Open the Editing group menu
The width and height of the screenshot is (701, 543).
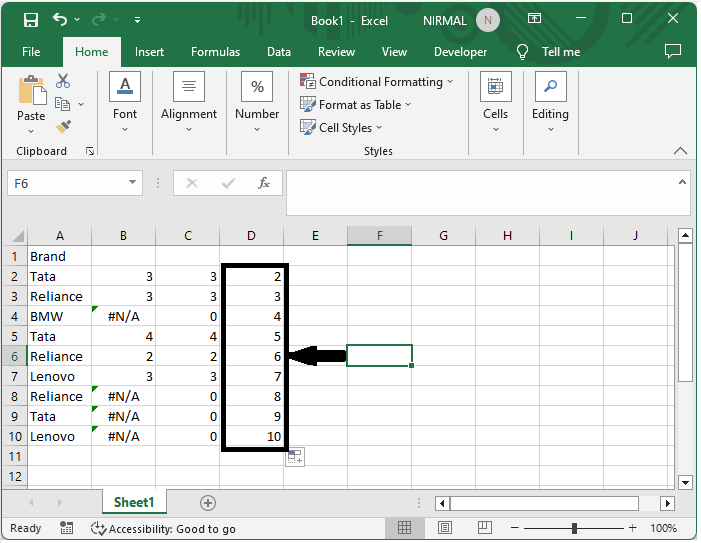[x=550, y=102]
